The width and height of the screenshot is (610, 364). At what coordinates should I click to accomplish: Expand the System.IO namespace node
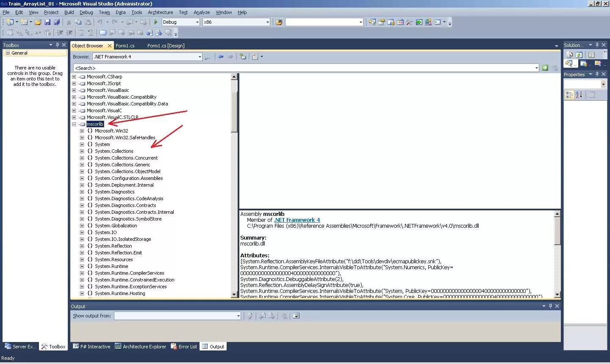82,232
